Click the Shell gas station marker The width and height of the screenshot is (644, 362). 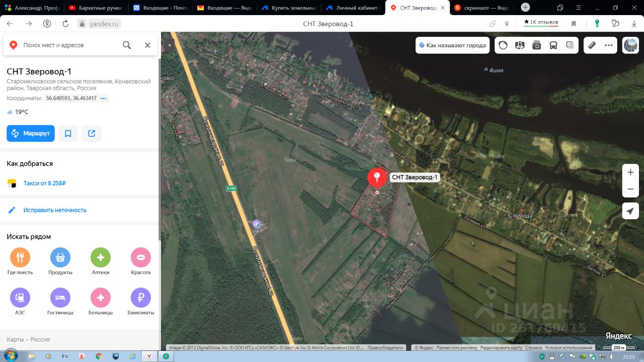257,224
